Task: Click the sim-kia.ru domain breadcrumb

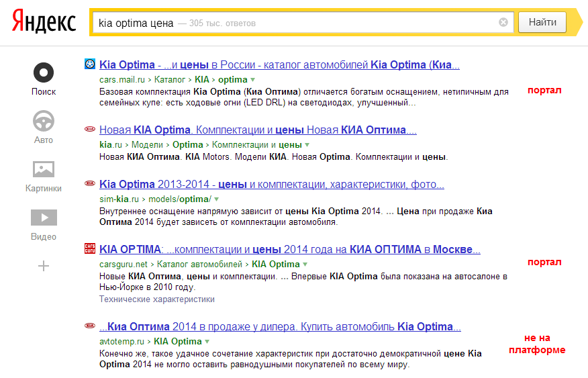Action: click(119, 199)
